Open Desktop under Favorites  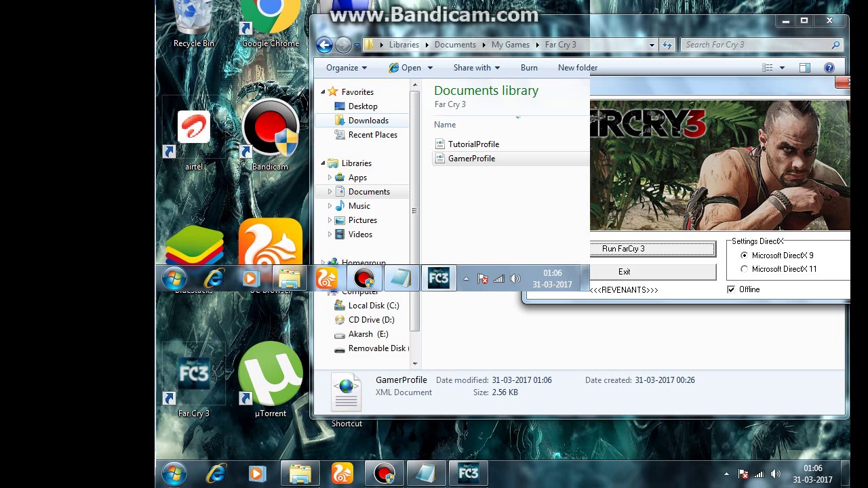pos(363,106)
